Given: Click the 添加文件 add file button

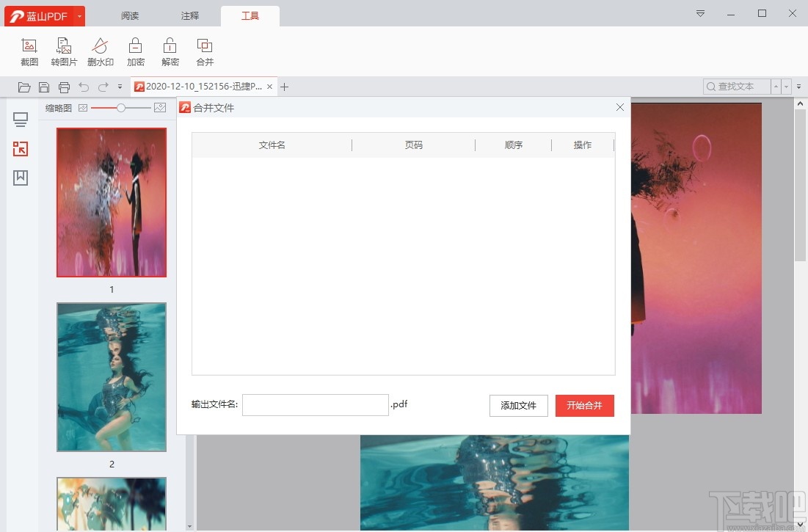Looking at the screenshot, I should click(518, 405).
